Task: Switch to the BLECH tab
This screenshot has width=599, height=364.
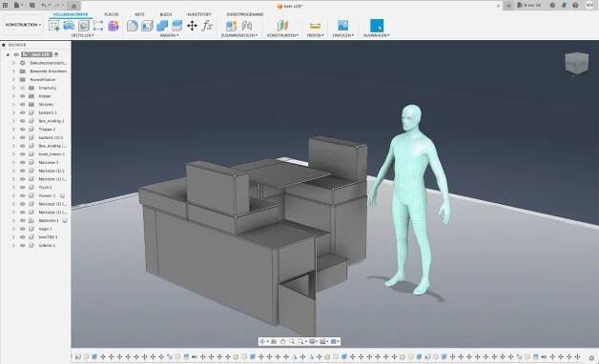Action: pos(166,14)
